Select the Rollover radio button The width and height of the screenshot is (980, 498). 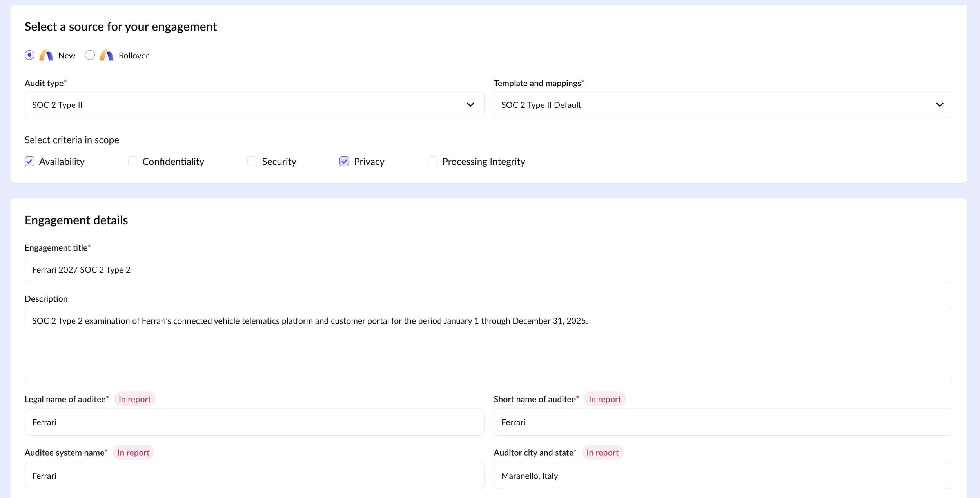pos(90,55)
